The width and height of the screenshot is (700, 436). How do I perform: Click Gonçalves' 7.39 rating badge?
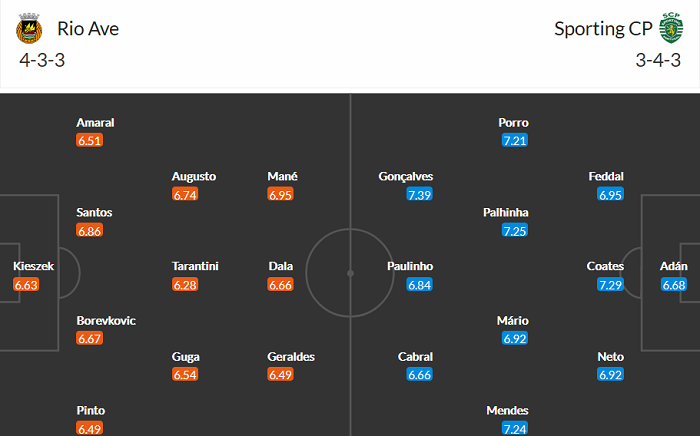[420, 195]
